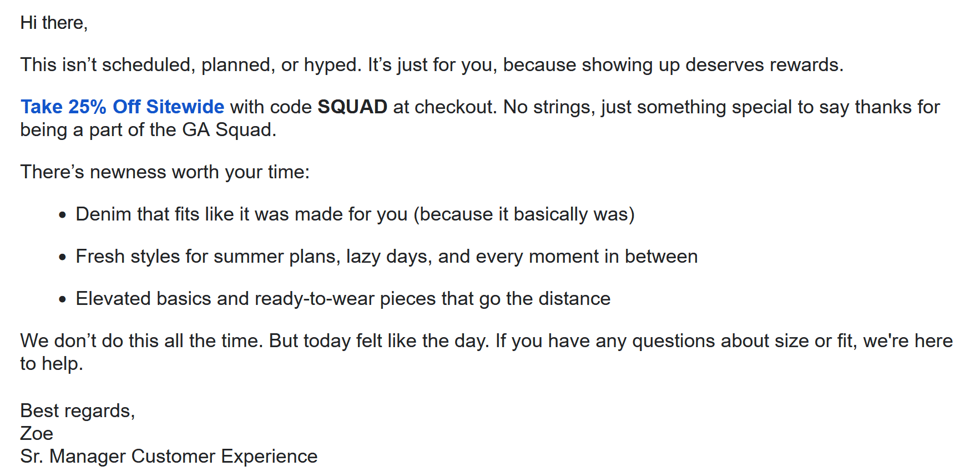Click the sender name Zoe
Screen dimensions: 980x476
pyautogui.click(x=37, y=434)
